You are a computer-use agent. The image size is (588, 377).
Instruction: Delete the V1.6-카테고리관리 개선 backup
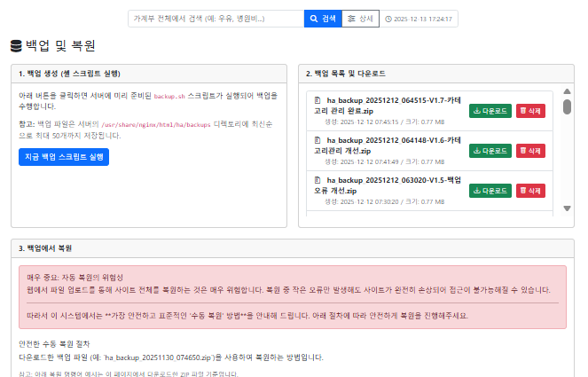coord(530,151)
